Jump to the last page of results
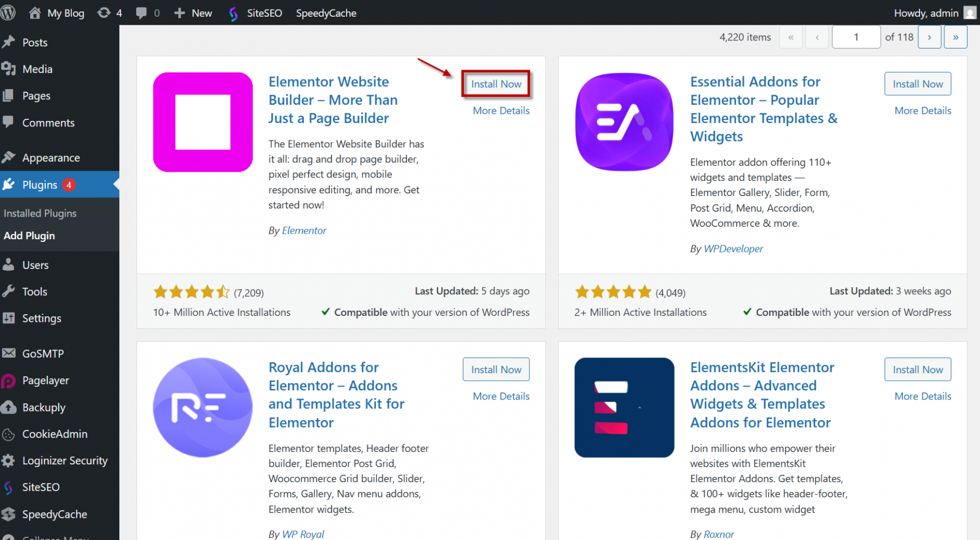This screenshot has height=540, width=980. tap(955, 37)
